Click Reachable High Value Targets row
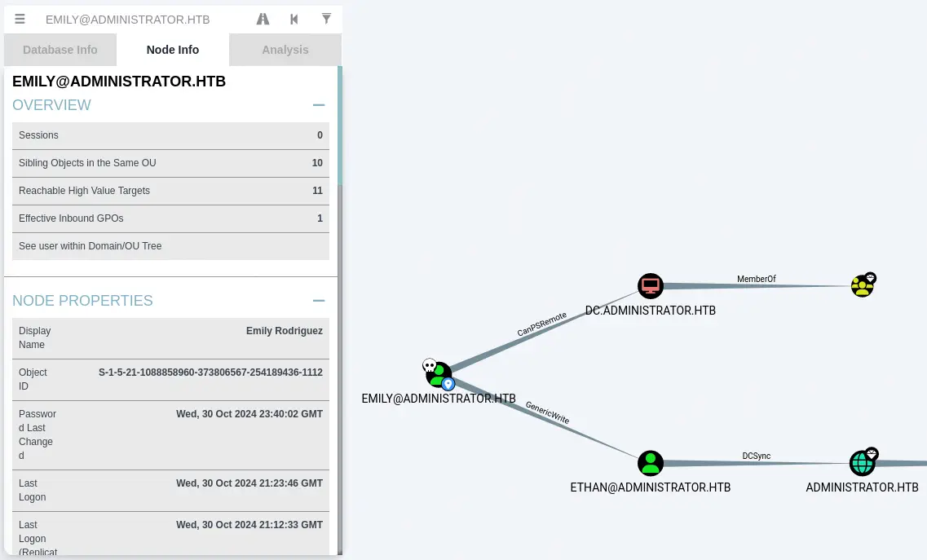 tap(170, 191)
